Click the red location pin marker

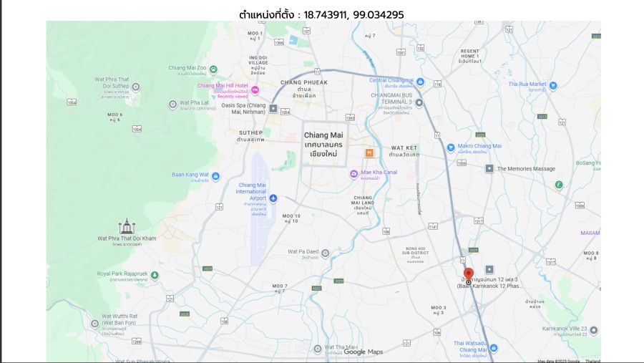tap(468, 274)
